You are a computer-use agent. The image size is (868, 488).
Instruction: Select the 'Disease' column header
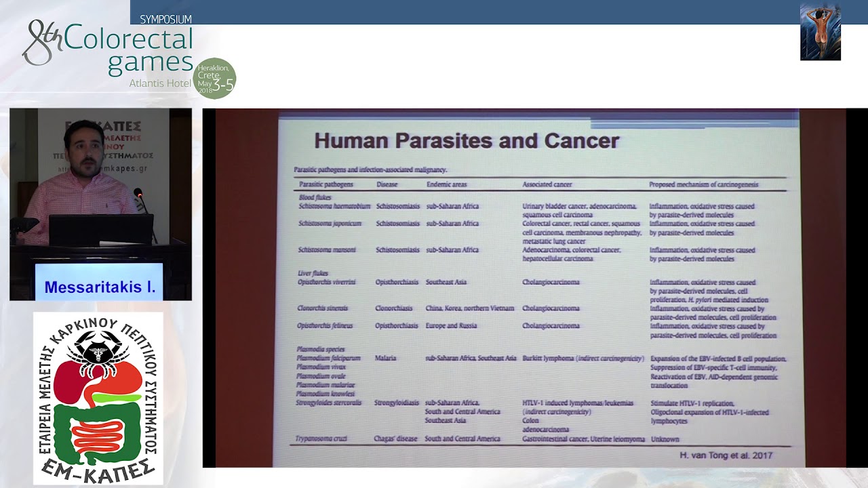387,184
